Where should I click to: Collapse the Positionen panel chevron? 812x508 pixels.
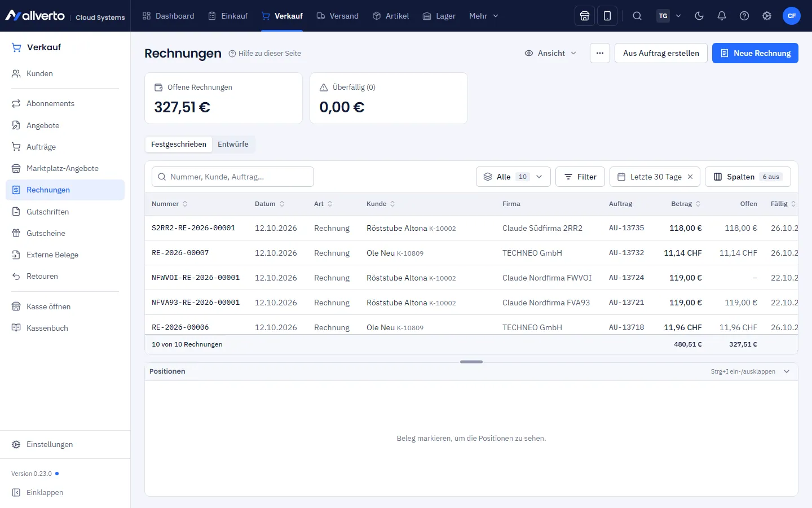click(x=787, y=371)
